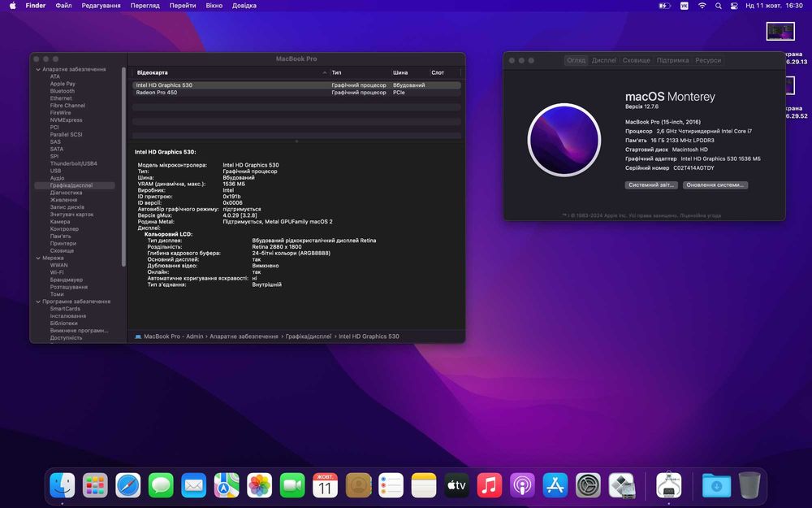Image resolution: width=812 pixels, height=508 pixels.
Task: Open Notes app in Dock
Action: click(x=424, y=486)
